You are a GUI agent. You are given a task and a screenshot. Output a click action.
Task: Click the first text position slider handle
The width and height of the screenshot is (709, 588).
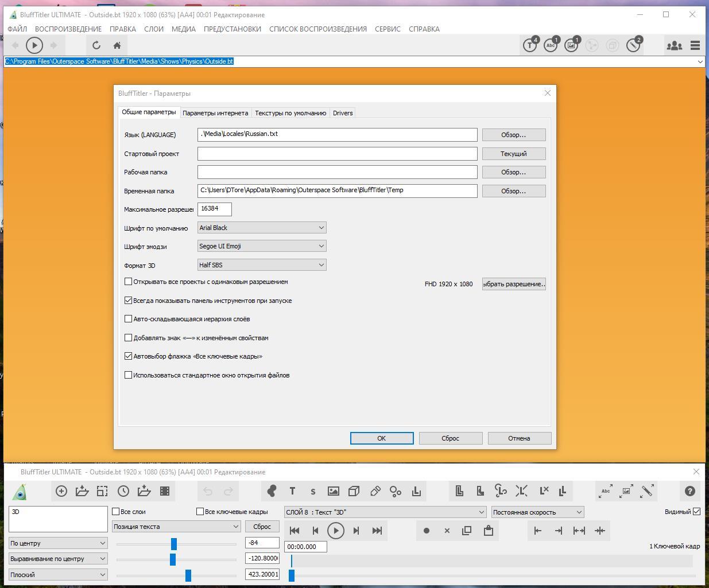174,543
